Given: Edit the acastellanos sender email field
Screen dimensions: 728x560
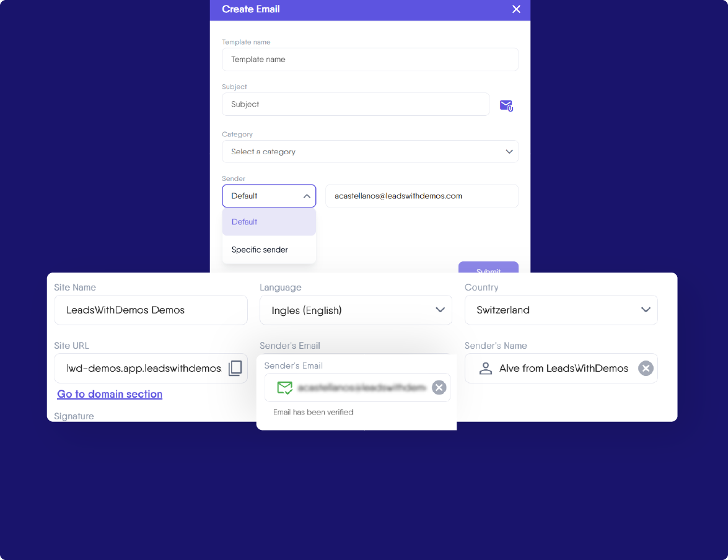Looking at the screenshot, I should (x=421, y=196).
